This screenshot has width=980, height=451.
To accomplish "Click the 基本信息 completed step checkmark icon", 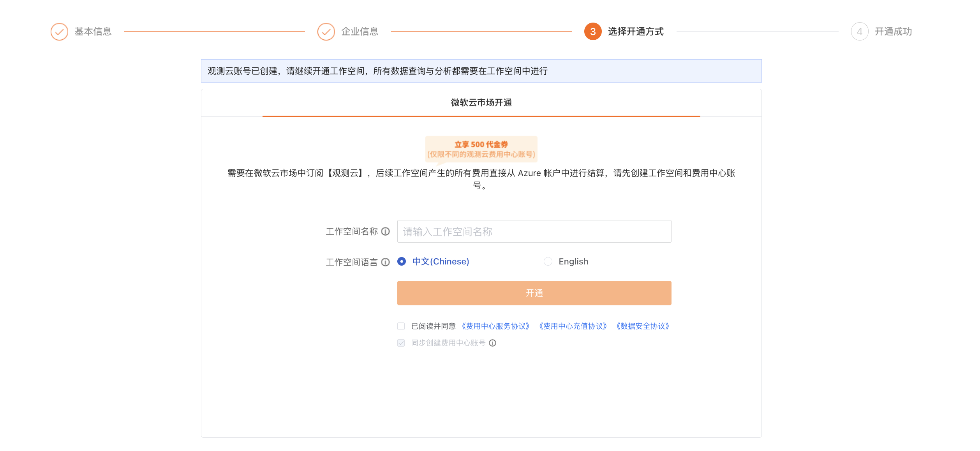I will click(x=59, y=32).
